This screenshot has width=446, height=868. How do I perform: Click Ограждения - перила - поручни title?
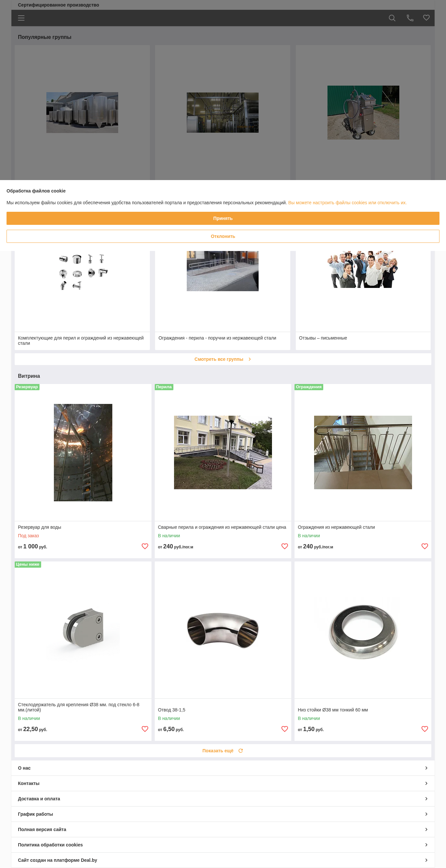coord(217,338)
